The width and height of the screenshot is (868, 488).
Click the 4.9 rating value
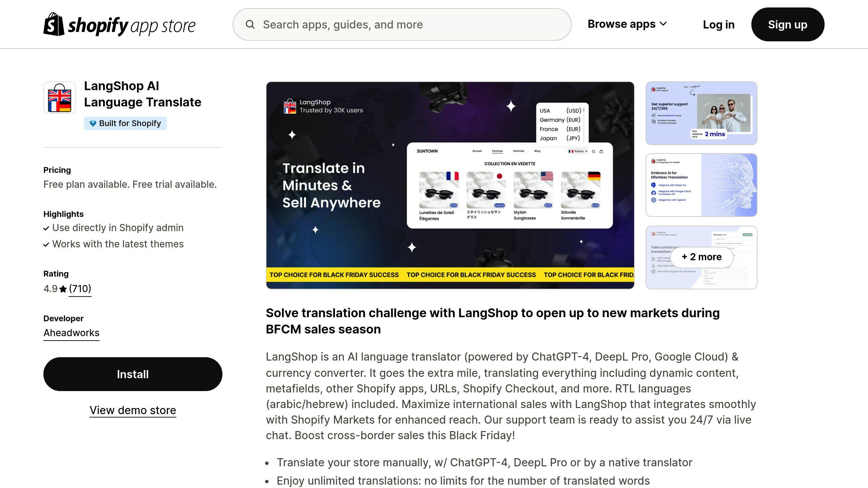coord(51,289)
